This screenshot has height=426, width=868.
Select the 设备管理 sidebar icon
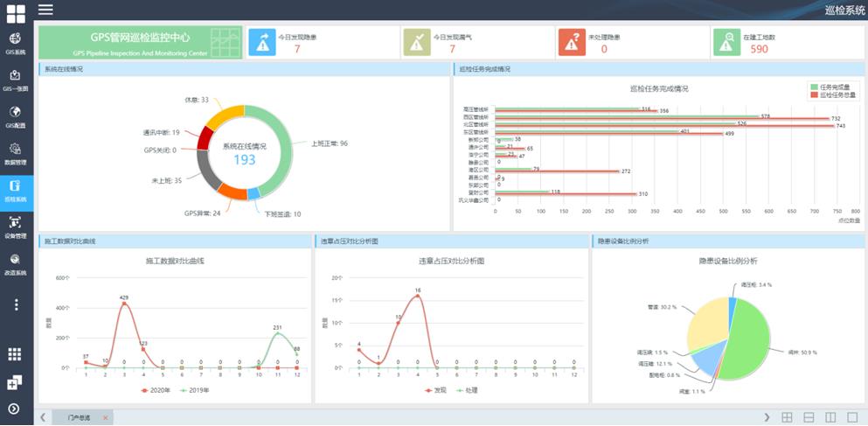pyautogui.click(x=16, y=227)
